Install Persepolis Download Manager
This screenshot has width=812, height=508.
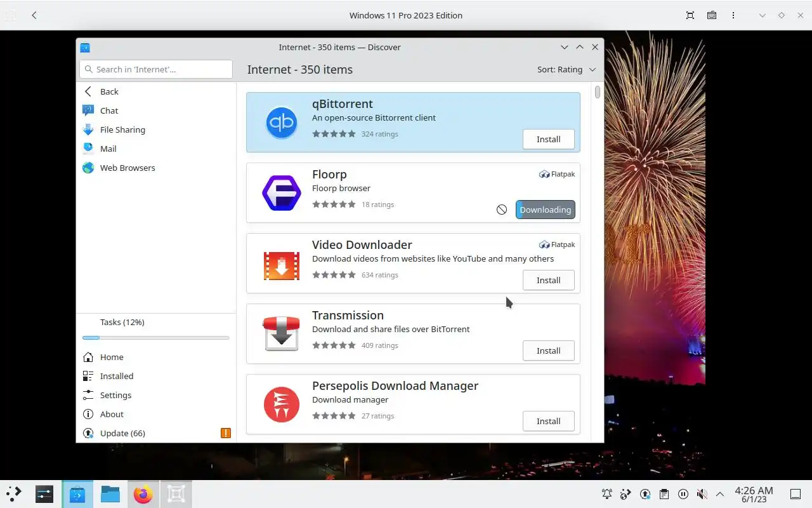tap(549, 421)
